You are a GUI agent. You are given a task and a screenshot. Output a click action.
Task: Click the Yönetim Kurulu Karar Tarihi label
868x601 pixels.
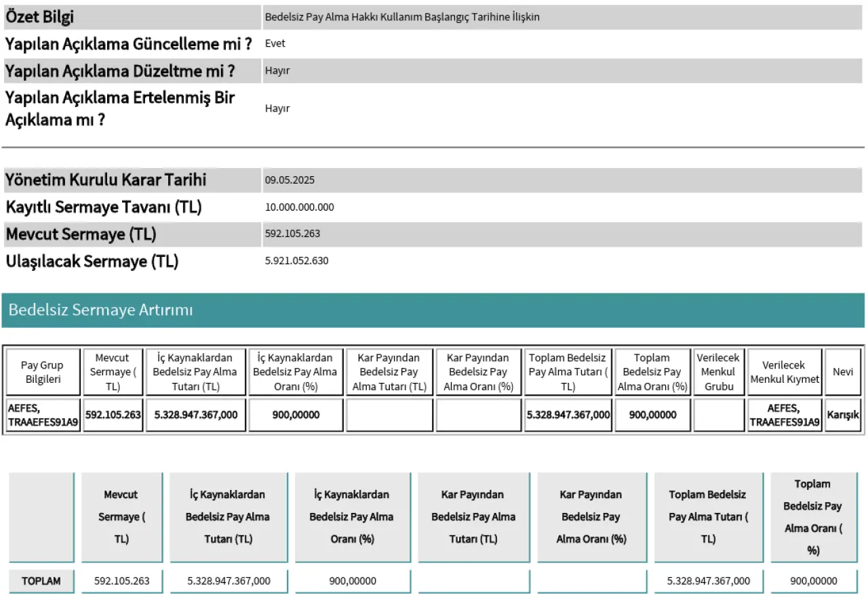(x=106, y=180)
